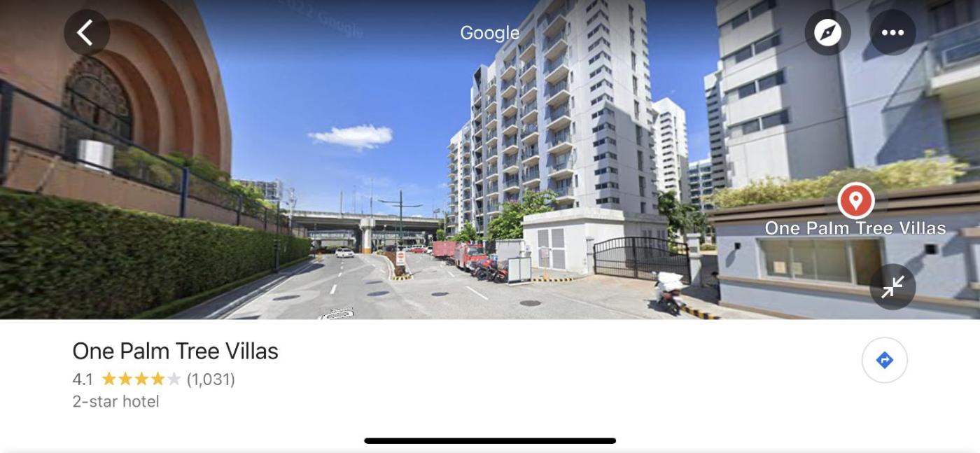Tap the star rating row

tap(153, 379)
